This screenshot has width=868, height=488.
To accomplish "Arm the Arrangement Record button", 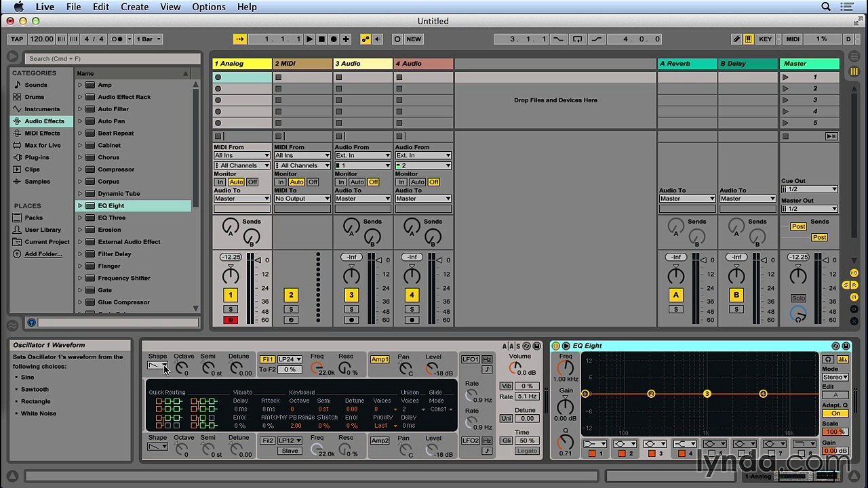I will [334, 39].
